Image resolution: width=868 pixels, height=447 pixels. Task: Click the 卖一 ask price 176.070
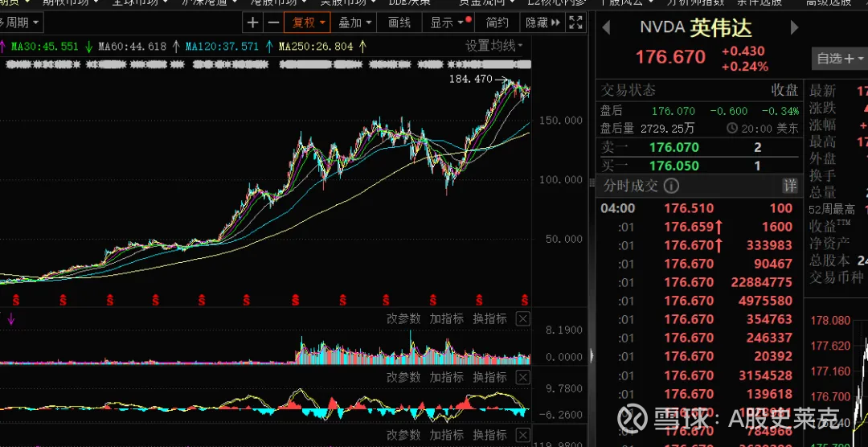[674, 148]
